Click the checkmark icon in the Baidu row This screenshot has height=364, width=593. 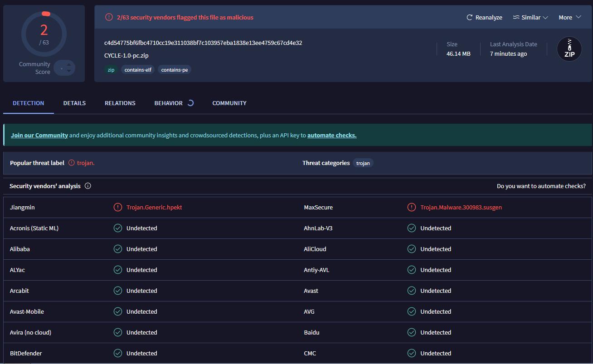412,332
